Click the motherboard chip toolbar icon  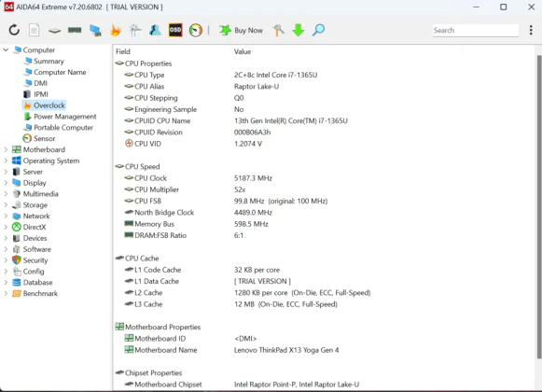54,31
